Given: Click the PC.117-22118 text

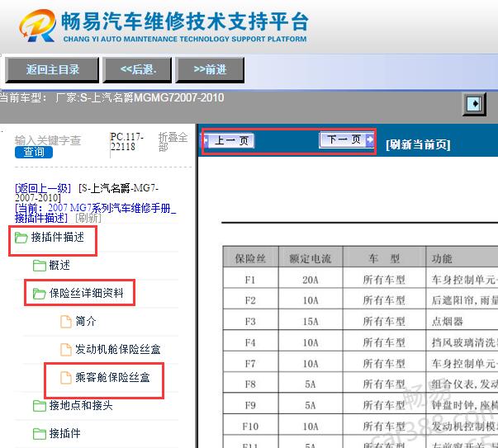Looking at the screenshot, I should [x=126, y=142].
